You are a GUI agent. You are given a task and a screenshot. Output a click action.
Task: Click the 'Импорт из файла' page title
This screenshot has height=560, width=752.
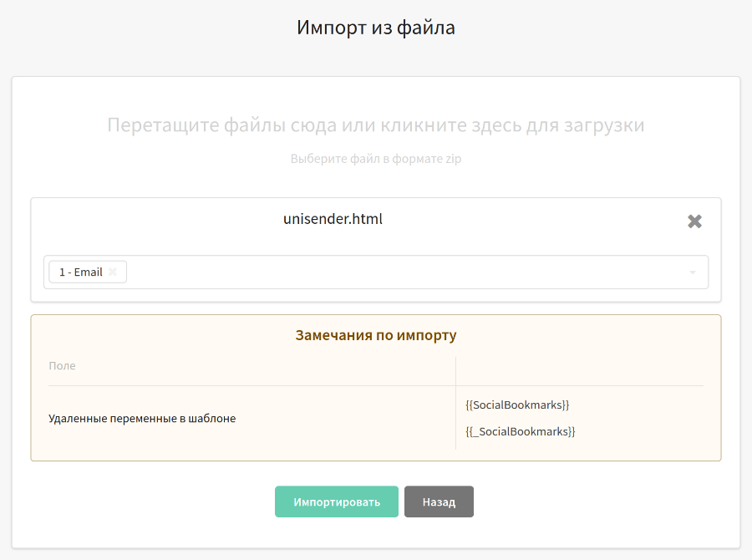coord(375,28)
